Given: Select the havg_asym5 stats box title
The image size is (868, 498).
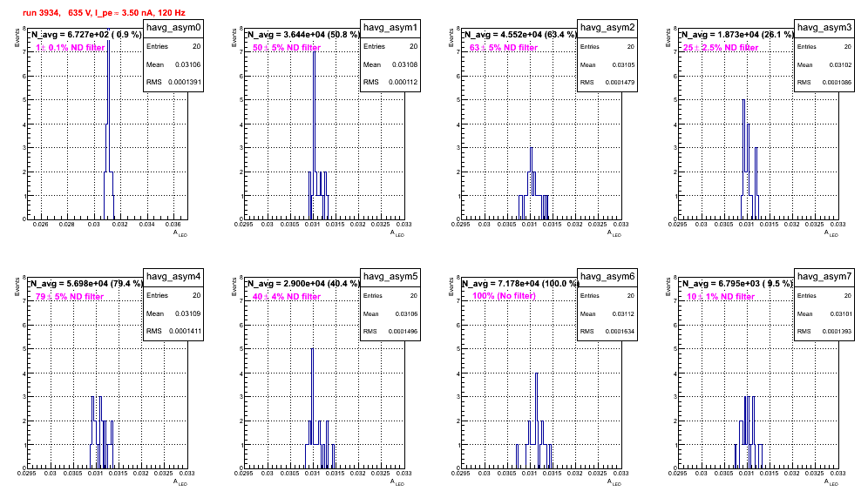Looking at the screenshot, I should pyautogui.click(x=390, y=277).
